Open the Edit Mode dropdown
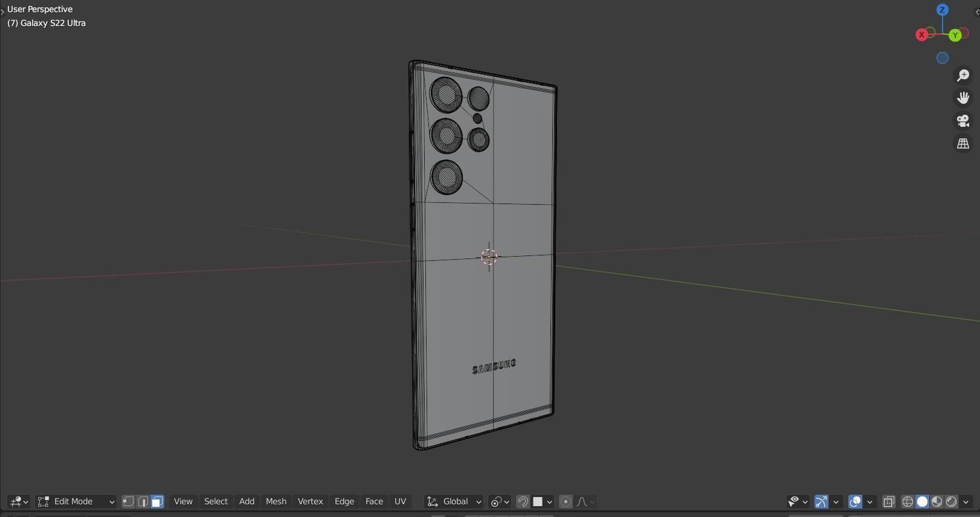This screenshot has width=980, height=517. point(76,501)
